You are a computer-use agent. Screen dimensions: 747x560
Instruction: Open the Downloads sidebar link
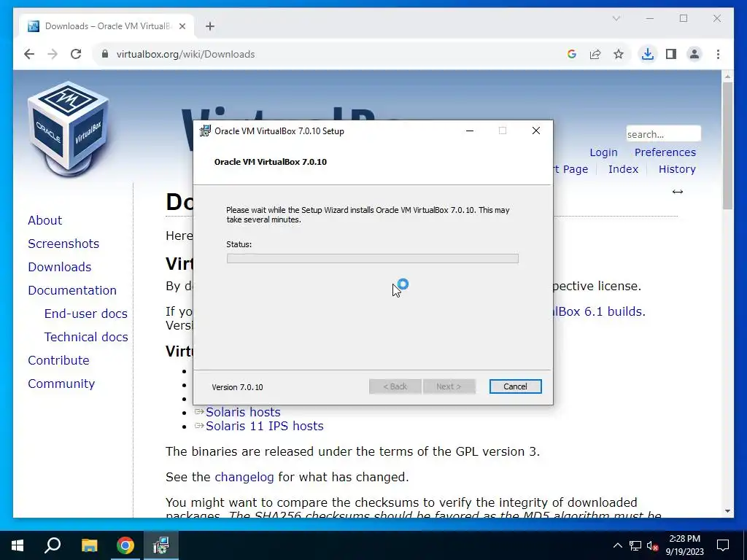[x=60, y=267]
